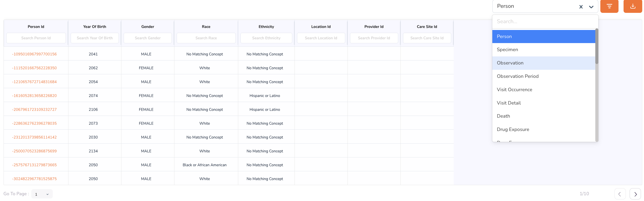Click the Search Location Id field
The image size is (644, 201).
pos(321,38)
